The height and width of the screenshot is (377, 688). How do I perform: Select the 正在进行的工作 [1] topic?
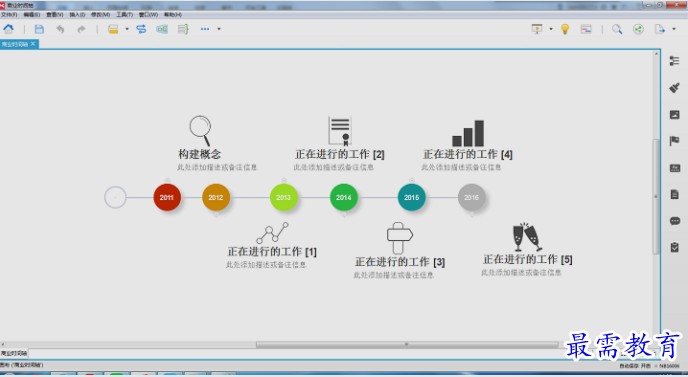point(272,251)
